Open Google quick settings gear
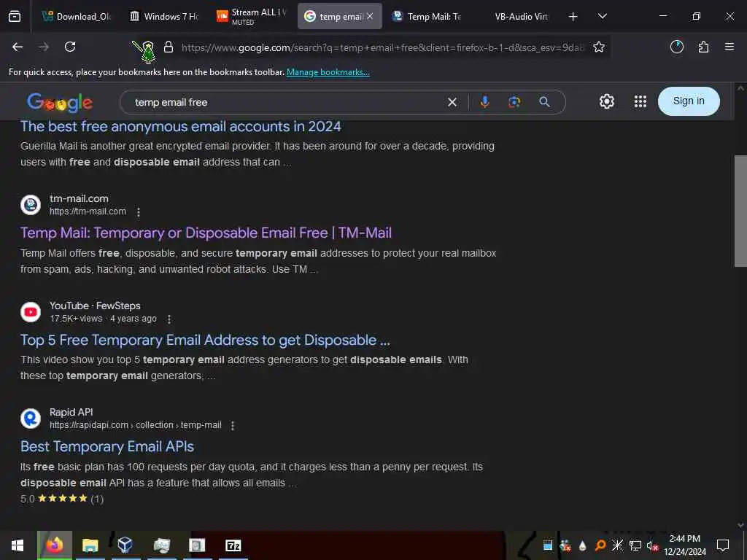This screenshot has width=747, height=560. click(x=606, y=101)
